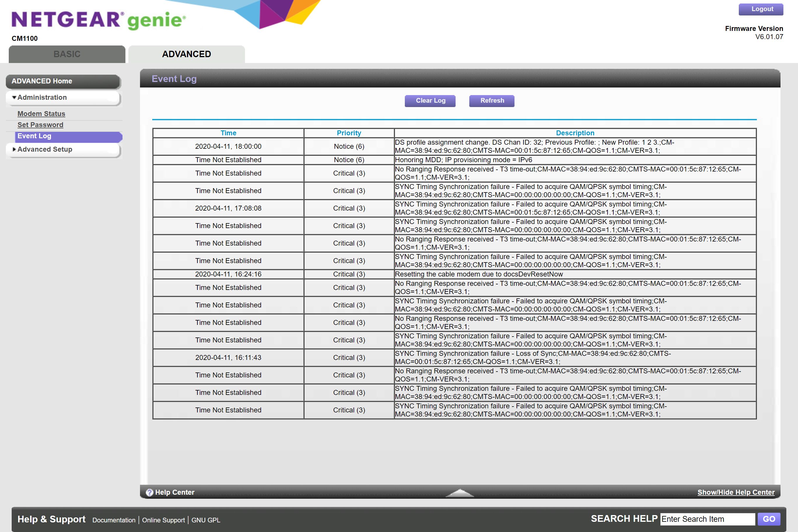798x532 pixels.
Task: Click the Time column header
Action: coord(228,133)
